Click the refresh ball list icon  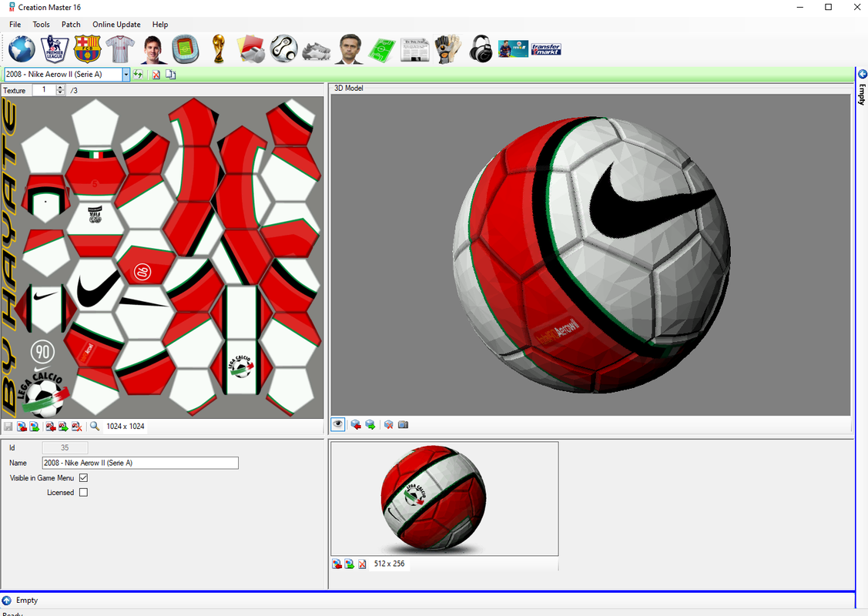tap(138, 74)
